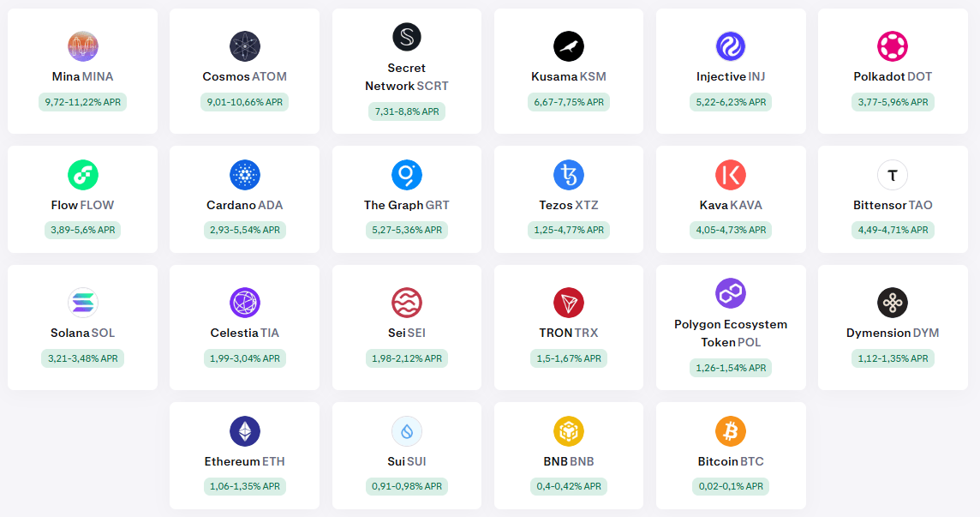Viewport: 980px width, 517px height.
Task: Click the Mina logo icon
Action: [x=82, y=46]
